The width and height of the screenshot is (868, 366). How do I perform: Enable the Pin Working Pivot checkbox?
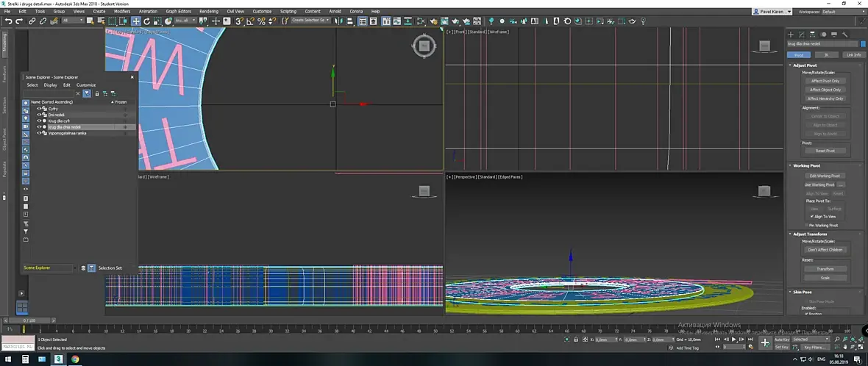[x=807, y=225]
